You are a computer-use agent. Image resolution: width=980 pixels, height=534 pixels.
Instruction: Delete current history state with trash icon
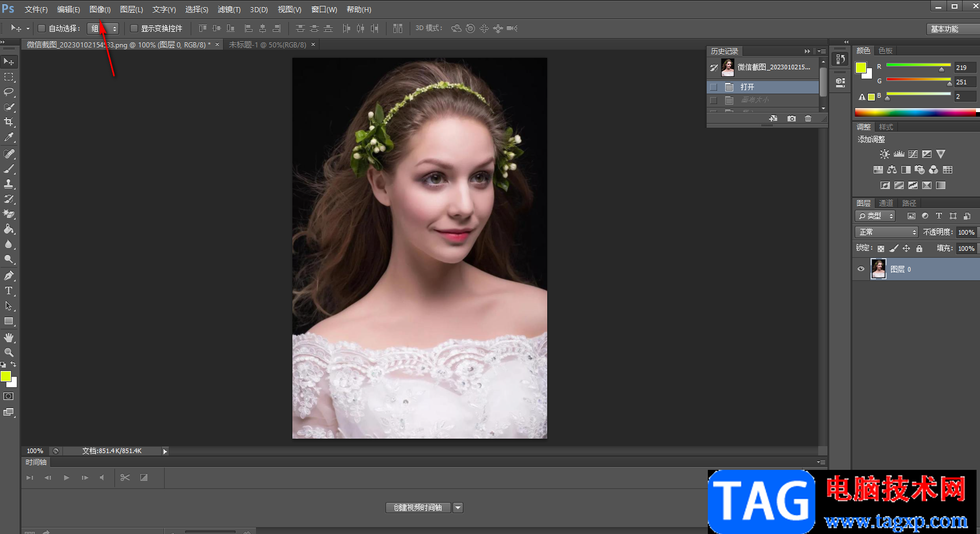[x=808, y=118]
